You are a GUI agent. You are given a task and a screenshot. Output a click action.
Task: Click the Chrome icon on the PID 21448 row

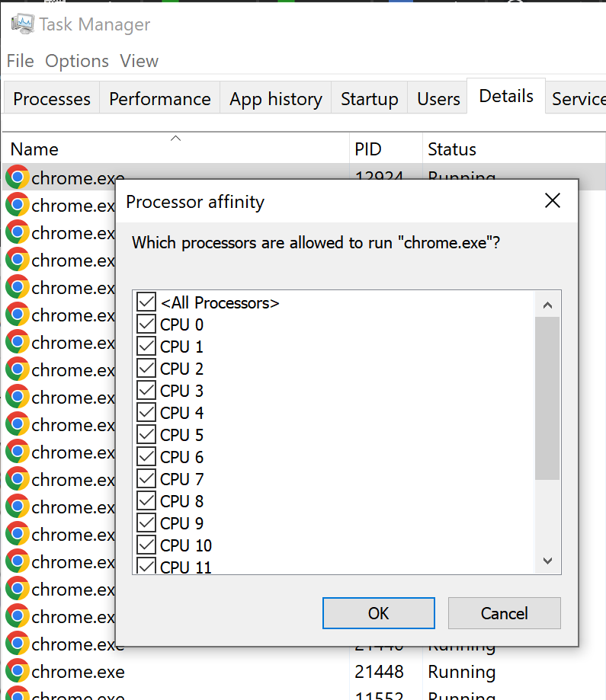[17, 672]
